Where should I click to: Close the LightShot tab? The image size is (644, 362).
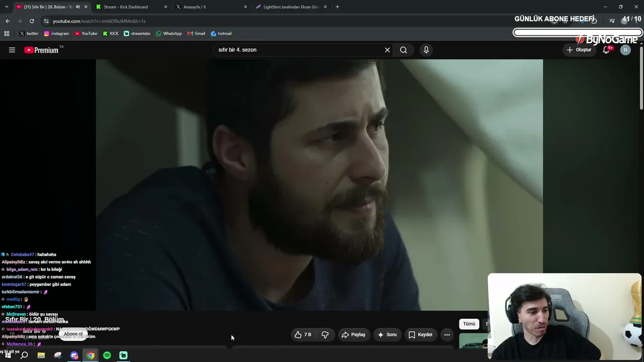click(x=325, y=7)
